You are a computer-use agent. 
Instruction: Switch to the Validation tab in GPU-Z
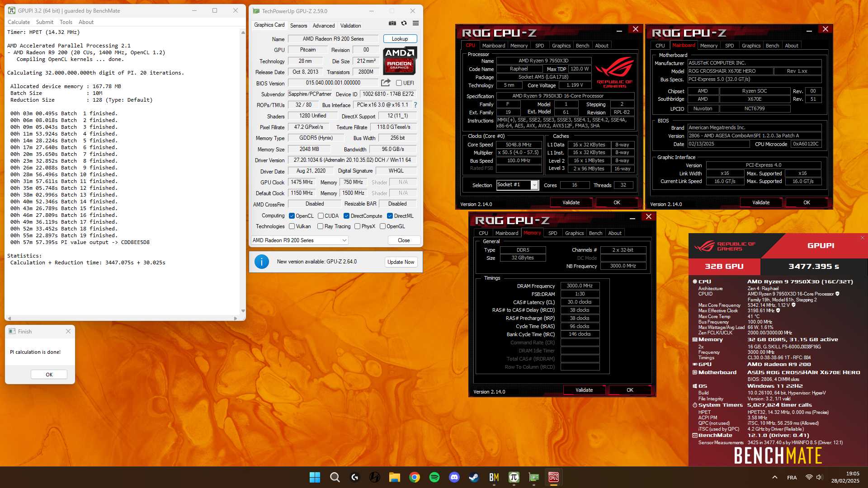pyautogui.click(x=350, y=26)
